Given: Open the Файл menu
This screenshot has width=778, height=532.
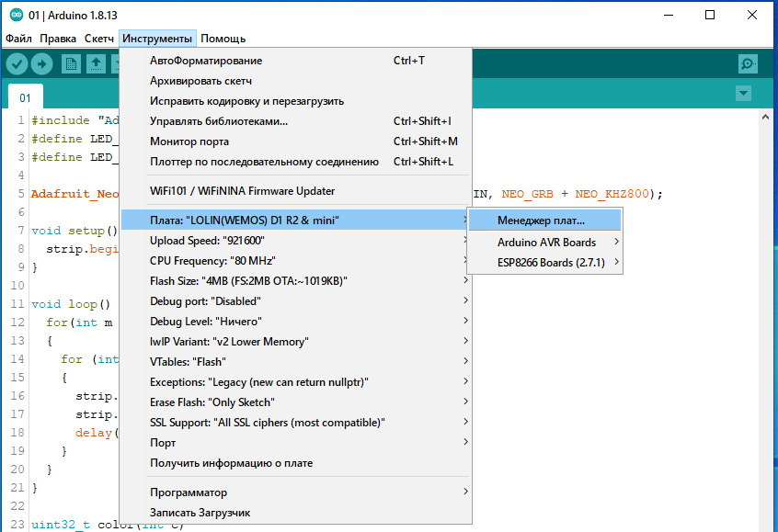Looking at the screenshot, I should click(18, 39).
